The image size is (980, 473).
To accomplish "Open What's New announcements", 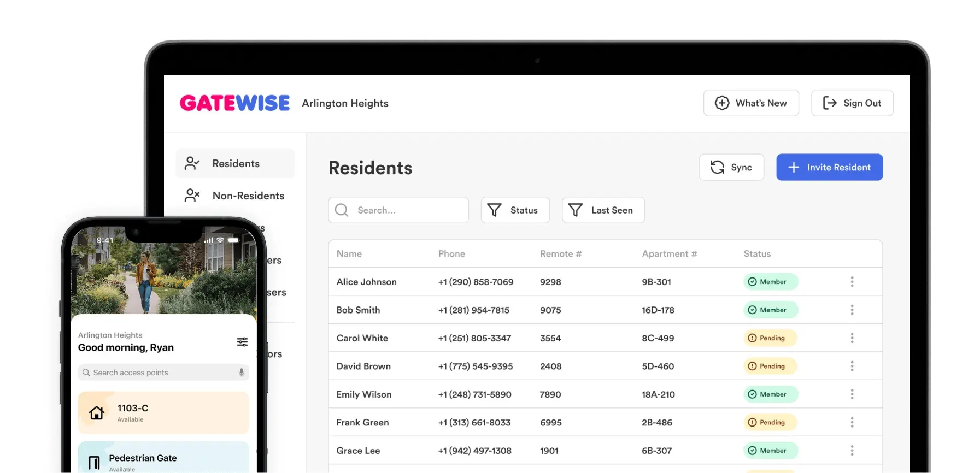I will (x=751, y=103).
